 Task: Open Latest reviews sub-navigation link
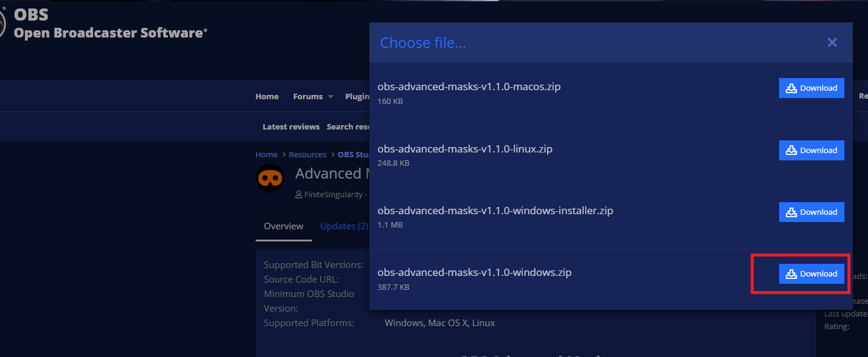point(291,126)
